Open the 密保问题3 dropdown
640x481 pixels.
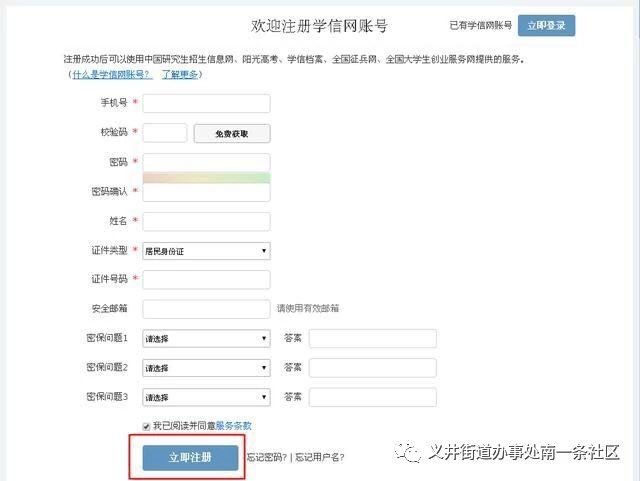coord(206,397)
